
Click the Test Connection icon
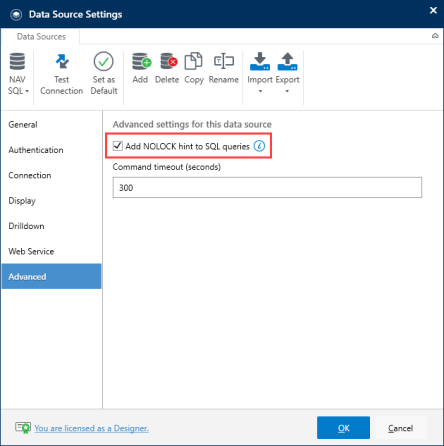[62, 61]
